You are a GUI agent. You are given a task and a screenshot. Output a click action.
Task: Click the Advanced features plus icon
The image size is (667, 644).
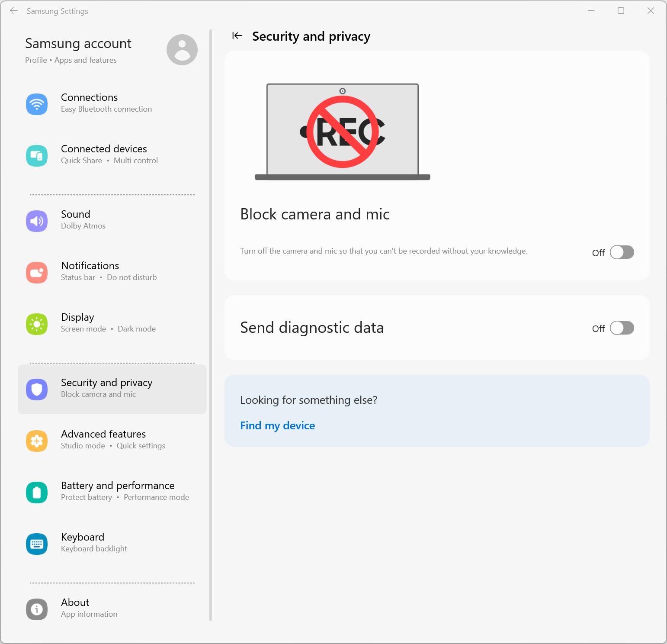point(37,441)
